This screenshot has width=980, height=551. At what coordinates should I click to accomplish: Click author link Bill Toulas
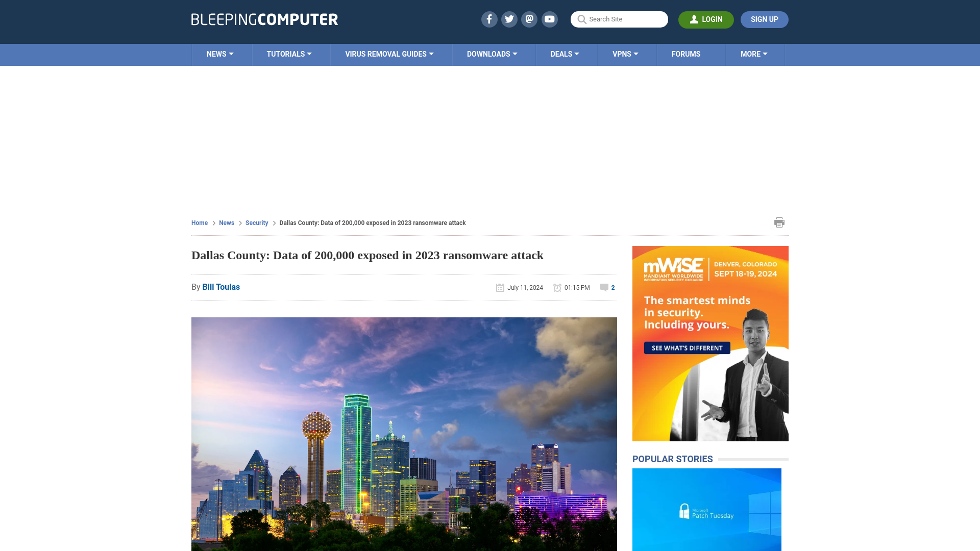[221, 287]
